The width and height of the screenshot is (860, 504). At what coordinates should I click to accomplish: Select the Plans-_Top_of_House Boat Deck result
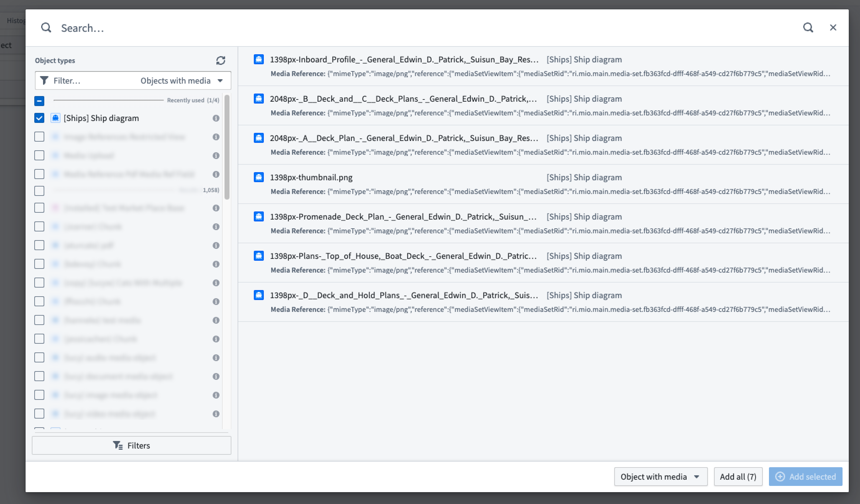pos(403,256)
